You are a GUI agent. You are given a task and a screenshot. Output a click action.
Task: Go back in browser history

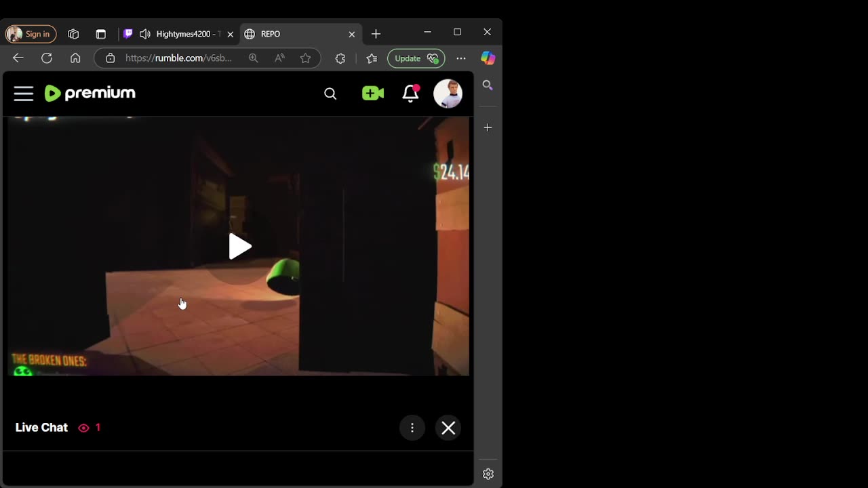[x=18, y=58]
